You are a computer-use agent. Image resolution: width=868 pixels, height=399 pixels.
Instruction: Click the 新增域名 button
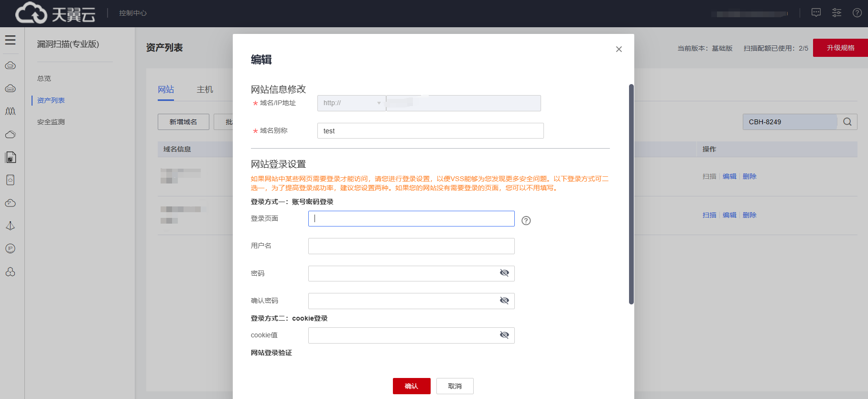click(184, 122)
